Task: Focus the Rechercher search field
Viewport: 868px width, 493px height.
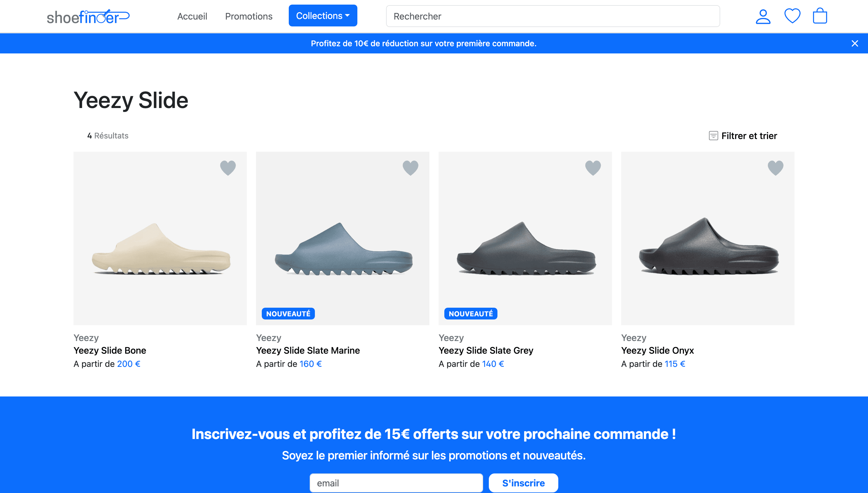Action: point(553,16)
